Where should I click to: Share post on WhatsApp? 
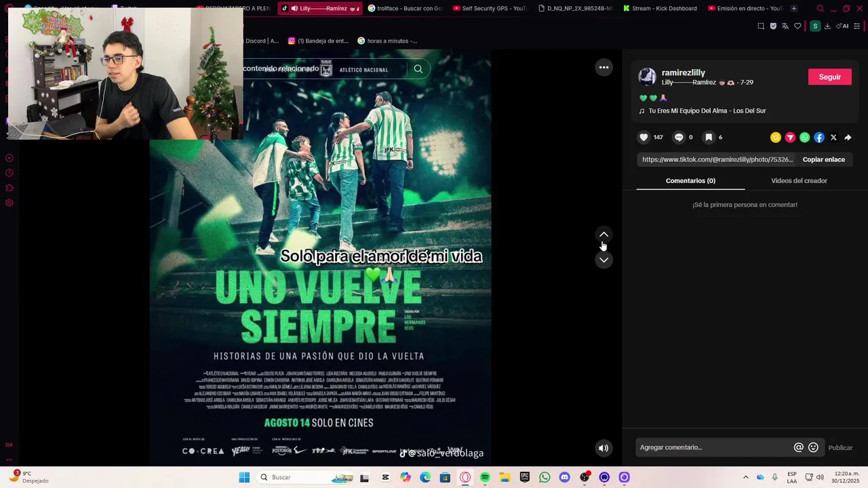pos(805,138)
